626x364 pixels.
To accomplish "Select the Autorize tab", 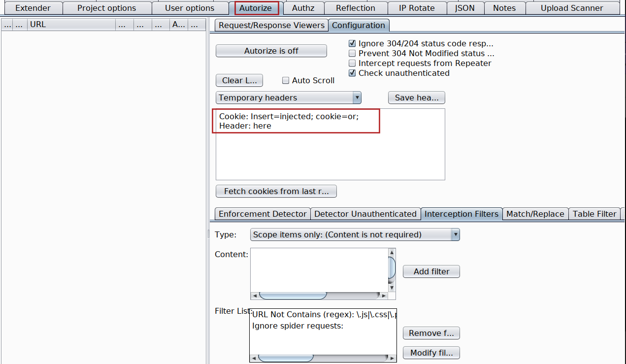I will click(x=256, y=8).
